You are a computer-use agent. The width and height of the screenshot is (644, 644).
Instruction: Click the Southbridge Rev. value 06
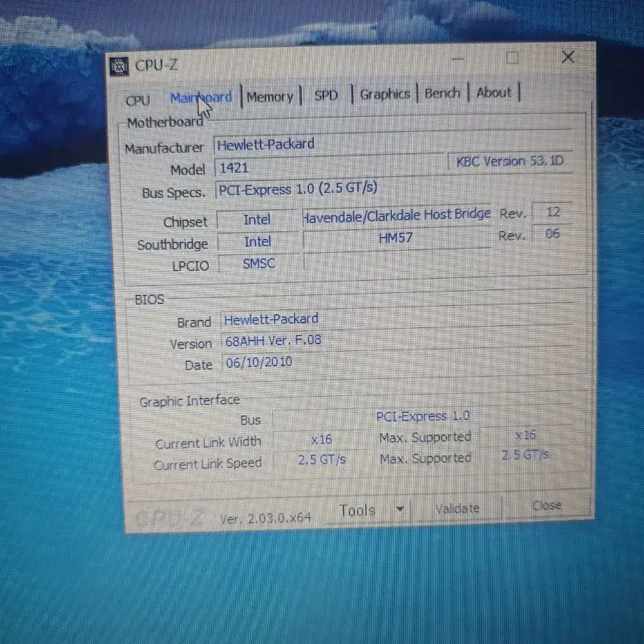pos(552,234)
